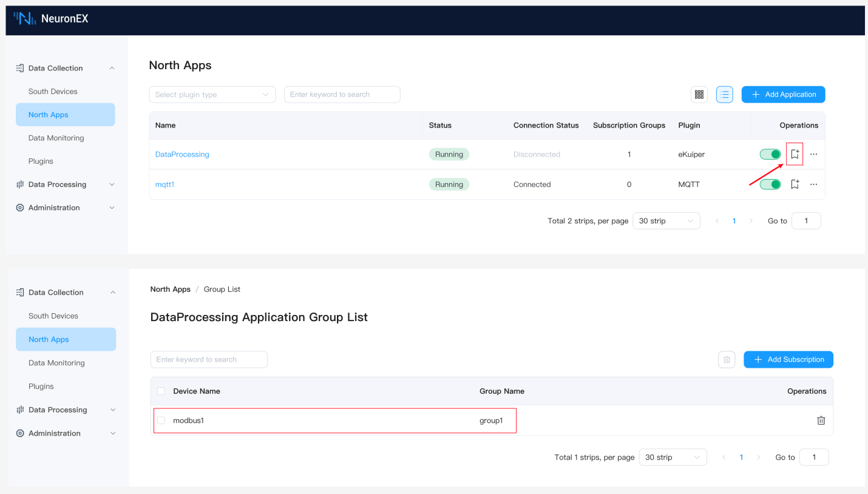Click bulk delete icon beside Add Subscription

click(727, 360)
